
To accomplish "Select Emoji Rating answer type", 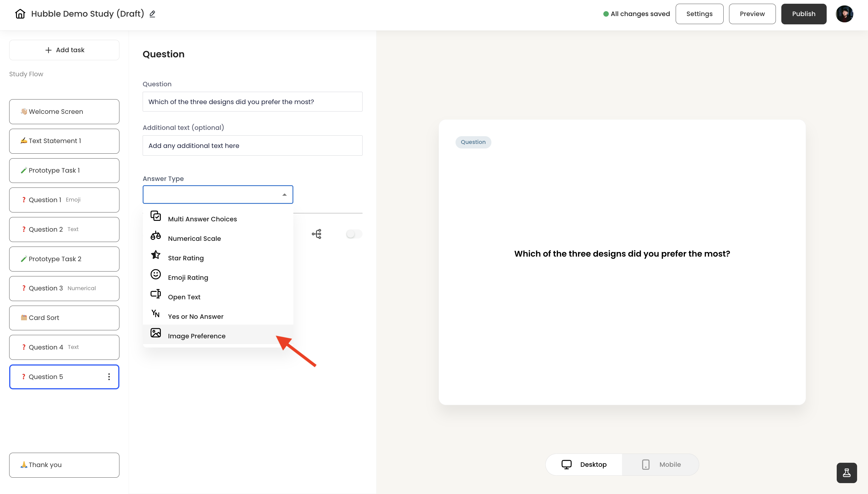I will (x=188, y=277).
